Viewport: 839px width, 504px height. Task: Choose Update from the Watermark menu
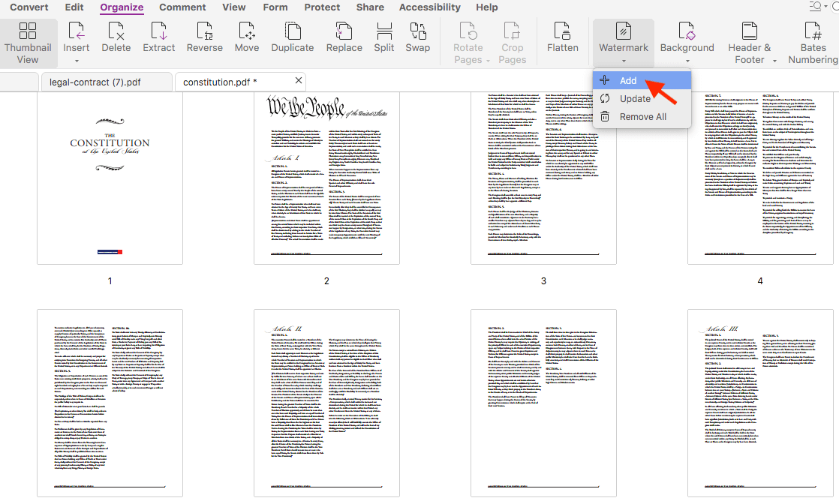coord(642,98)
